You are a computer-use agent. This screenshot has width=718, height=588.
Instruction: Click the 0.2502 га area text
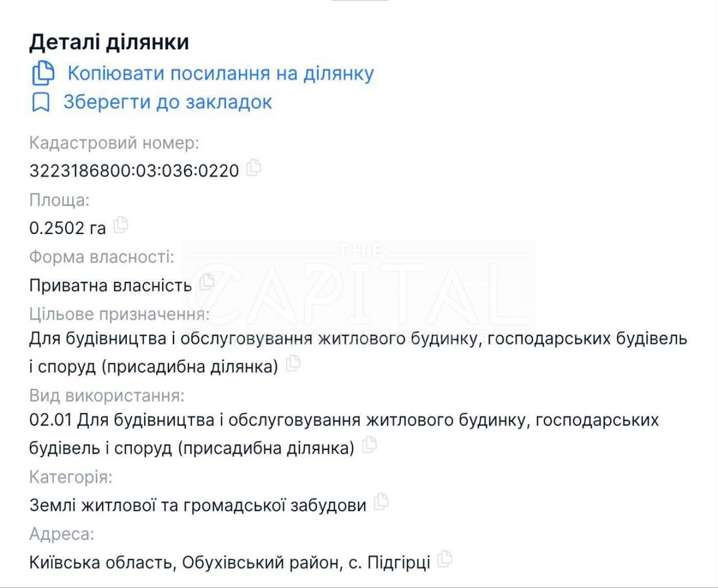click(x=67, y=227)
